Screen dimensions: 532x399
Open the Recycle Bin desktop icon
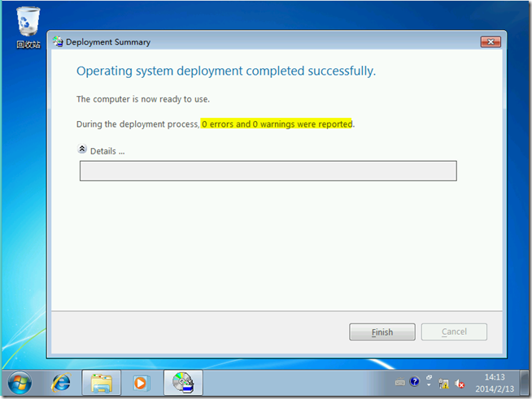tap(28, 28)
